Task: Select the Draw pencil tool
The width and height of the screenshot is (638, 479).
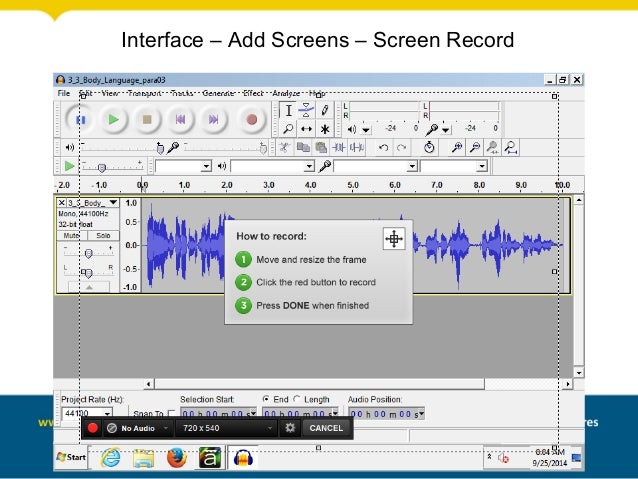Action: (x=324, y=110)
